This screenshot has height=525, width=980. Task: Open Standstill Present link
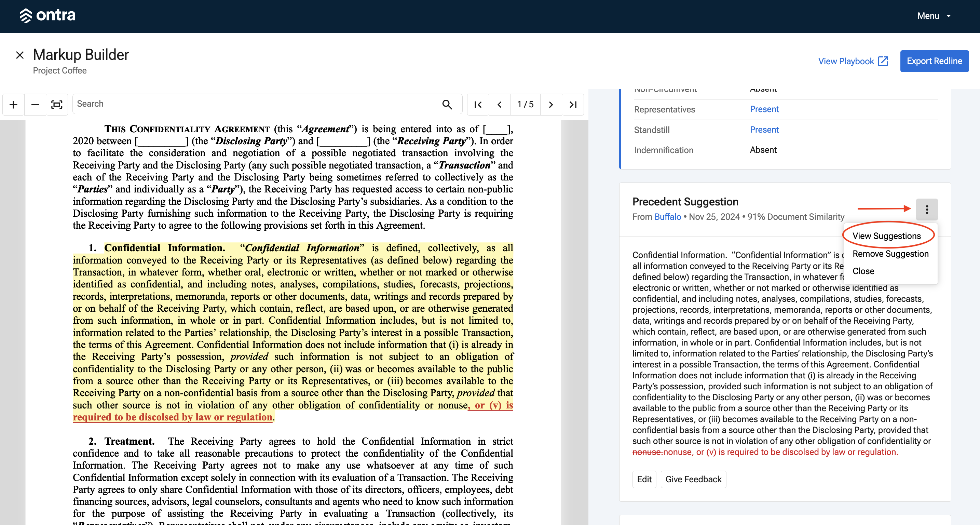[x=764, y=130]
